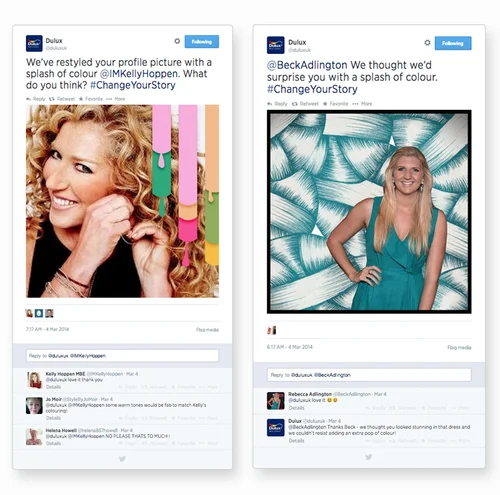Screen dimensions: 500x495
Task: Open the Kelly Hoppen paint-drip photo
Action: click(x=122, y=201)
